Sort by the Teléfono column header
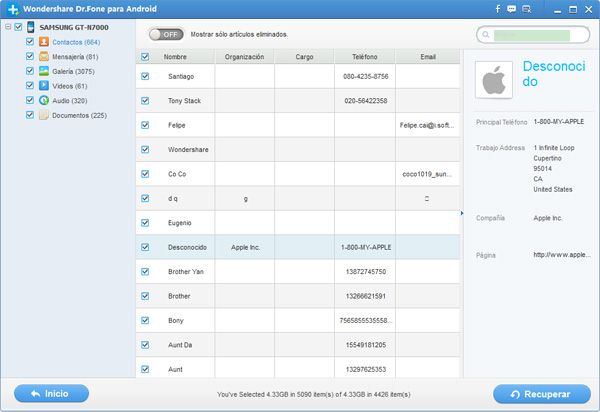Image resolution: width=600 pixels, height=412 pixels. (365, 57)
